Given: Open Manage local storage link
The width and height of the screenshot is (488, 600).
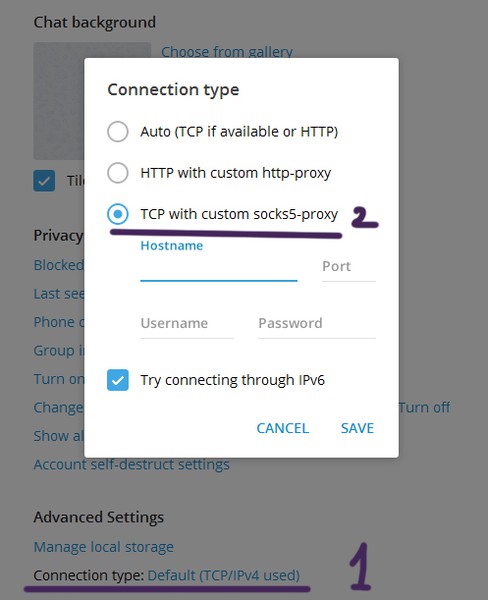Looking at the screenshot, I should [x=103, y=547].
